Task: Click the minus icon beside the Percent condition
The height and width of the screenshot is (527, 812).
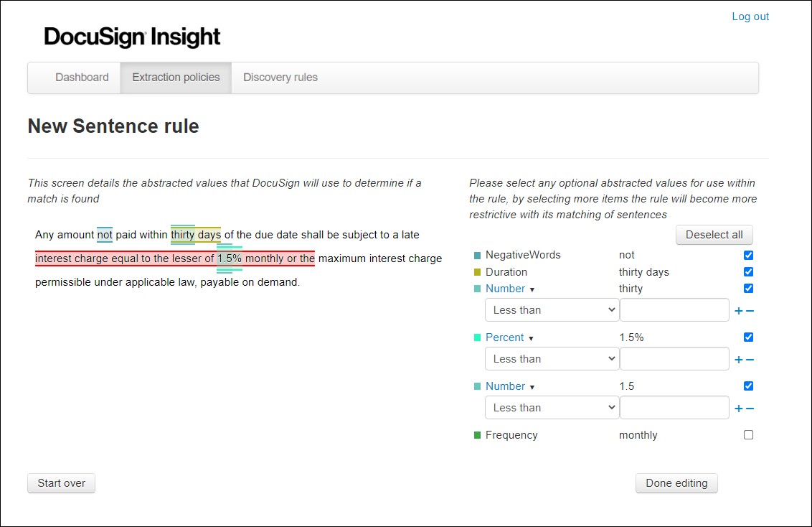Action: [x=751, y=358]
